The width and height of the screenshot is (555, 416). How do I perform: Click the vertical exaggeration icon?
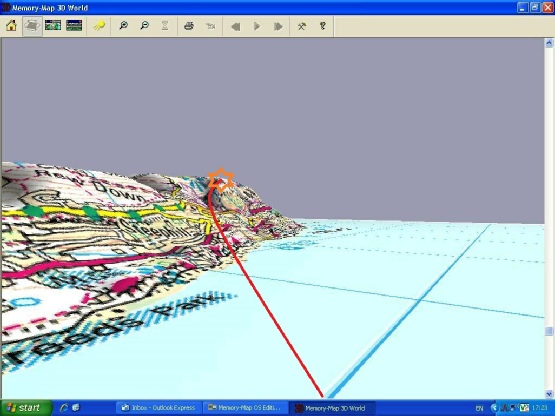click(165, 26)
